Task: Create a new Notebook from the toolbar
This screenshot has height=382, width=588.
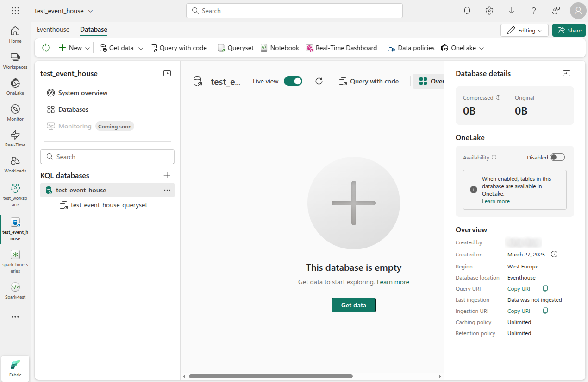Action: pyautogui.click(x=280, y=48)
